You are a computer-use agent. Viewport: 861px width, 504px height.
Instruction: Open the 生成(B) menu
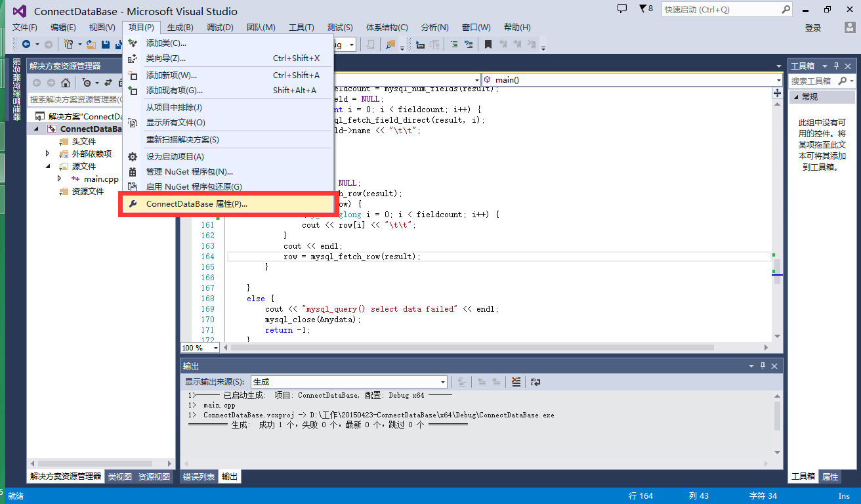tap(180, 28)
